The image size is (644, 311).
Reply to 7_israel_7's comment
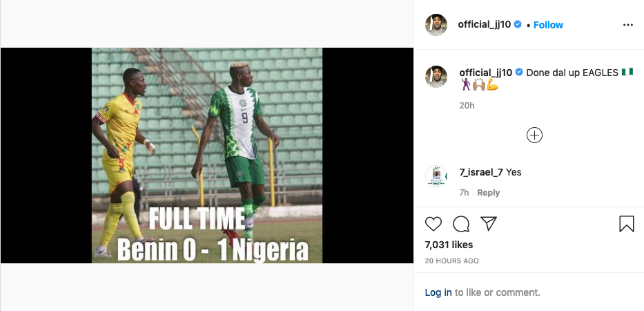[488, 193]
